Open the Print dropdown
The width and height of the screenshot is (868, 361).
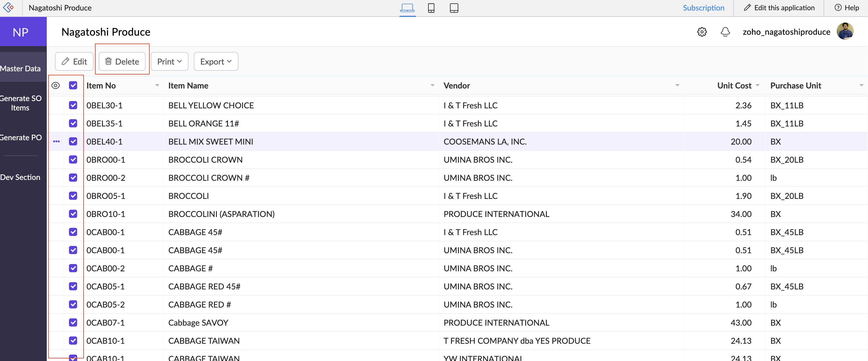[170, 62]
